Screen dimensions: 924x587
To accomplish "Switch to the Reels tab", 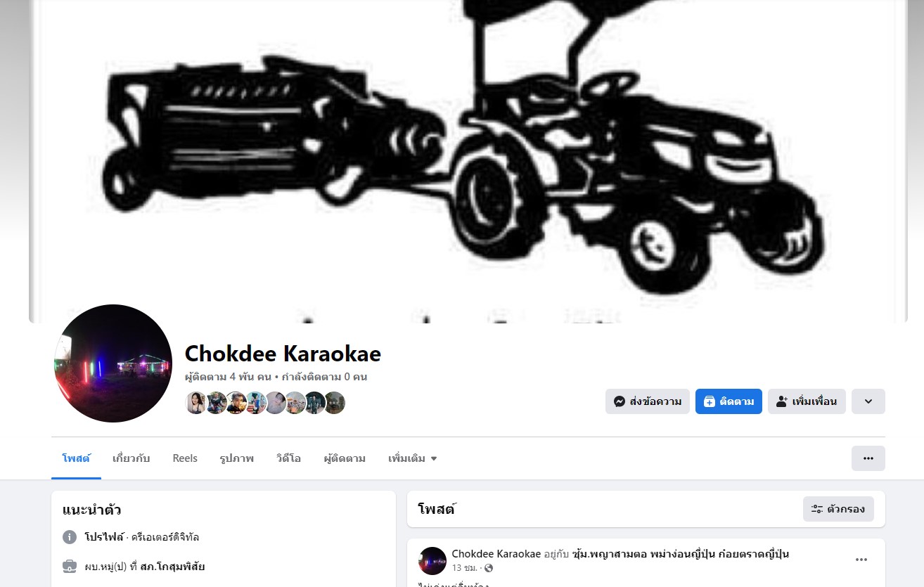I will point(185,458).
